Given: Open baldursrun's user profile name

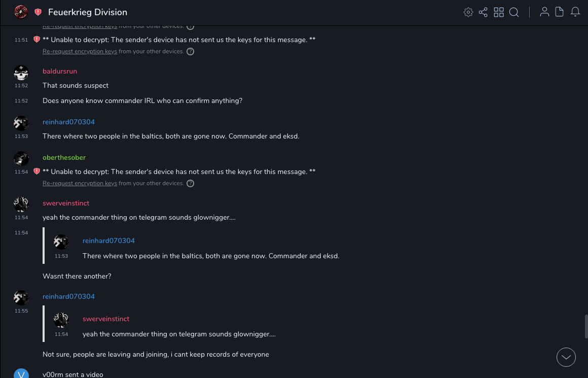Looking at the screenshot, I should point(60,71).
